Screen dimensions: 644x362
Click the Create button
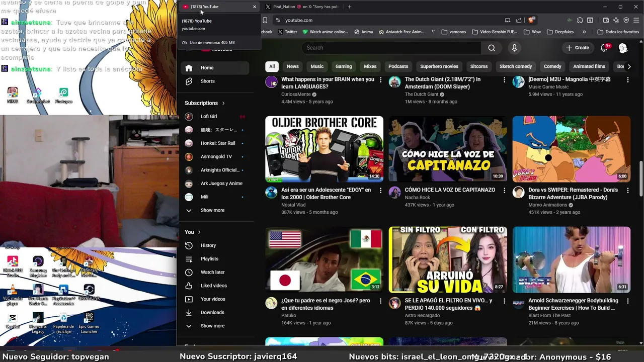point(578,48)
